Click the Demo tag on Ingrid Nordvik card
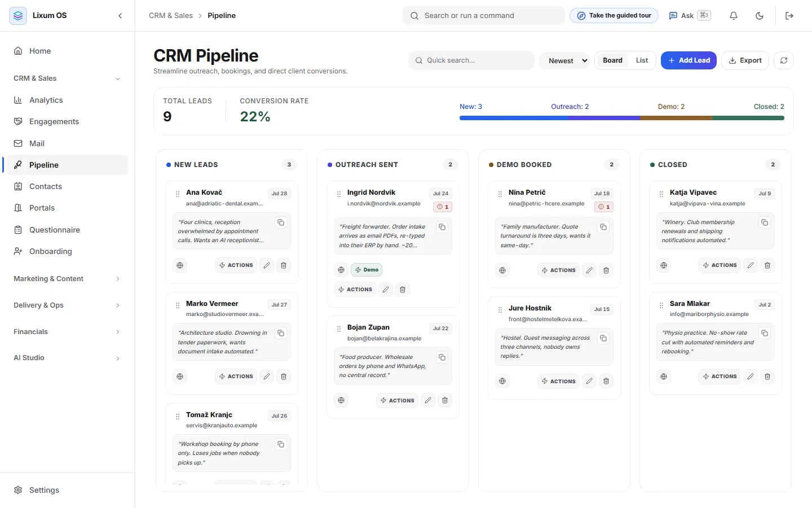Image resolution: width=812 pixels, height=508 pixels. coord(367,270)
